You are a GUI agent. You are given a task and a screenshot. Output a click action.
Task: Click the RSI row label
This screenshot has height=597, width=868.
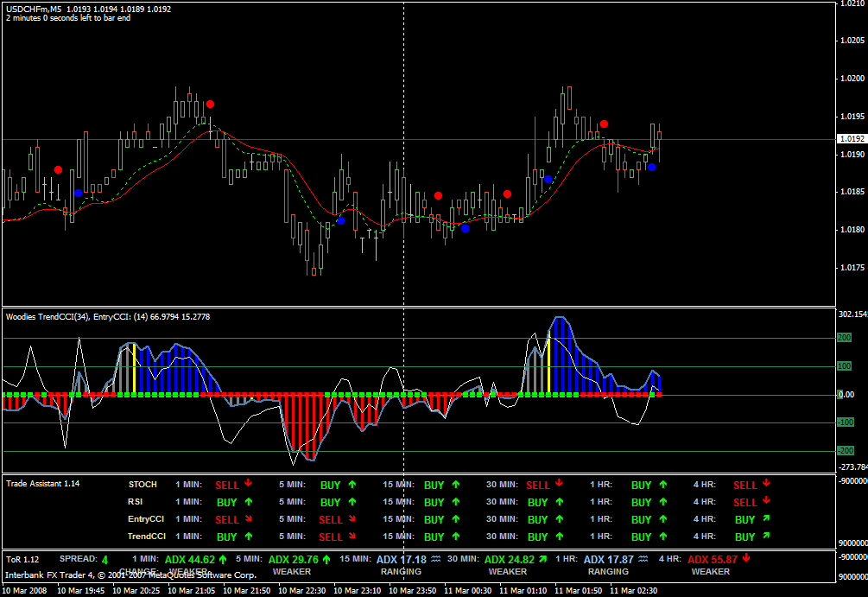coord(135,502)
